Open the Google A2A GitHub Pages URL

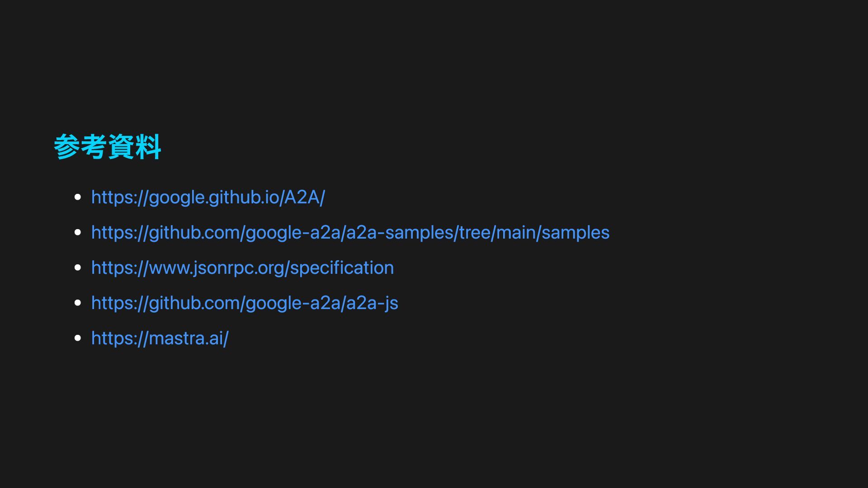pos(208,197)
